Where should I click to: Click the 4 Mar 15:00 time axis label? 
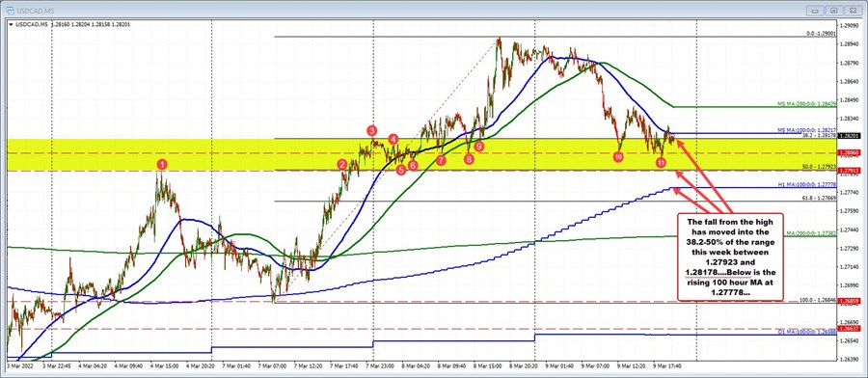163,366
